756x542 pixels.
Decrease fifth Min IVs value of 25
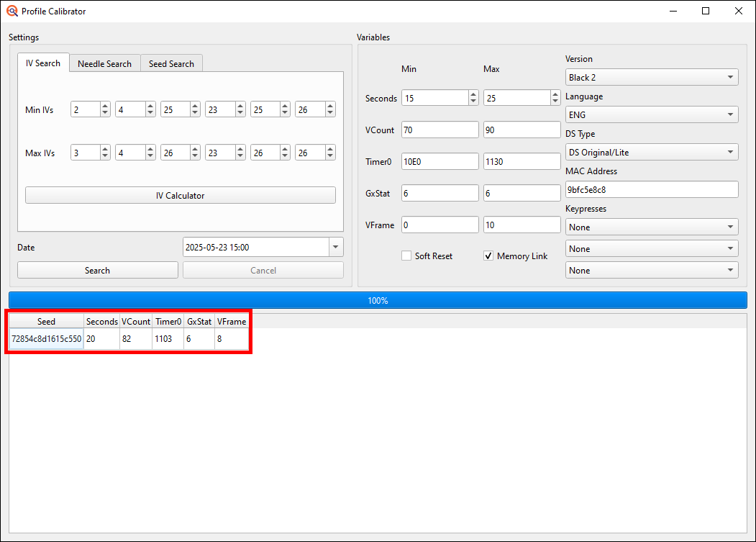[x=285, y=114]
